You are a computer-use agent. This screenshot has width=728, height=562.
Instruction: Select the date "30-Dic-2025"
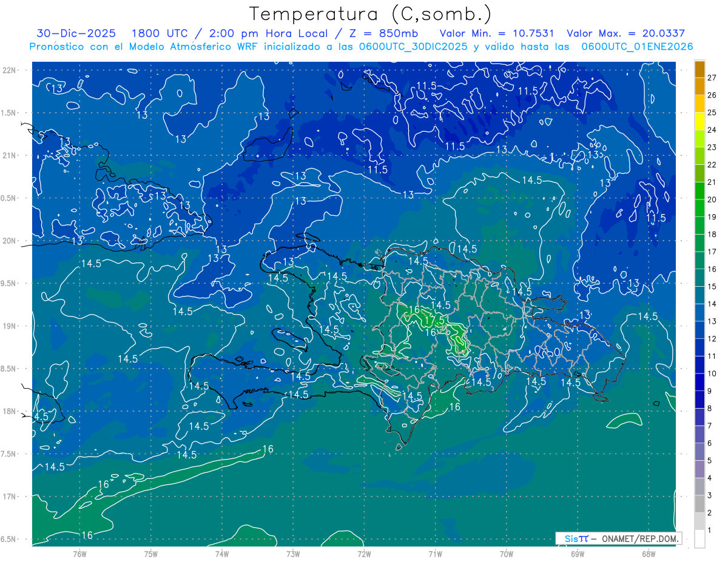[76, 33]
